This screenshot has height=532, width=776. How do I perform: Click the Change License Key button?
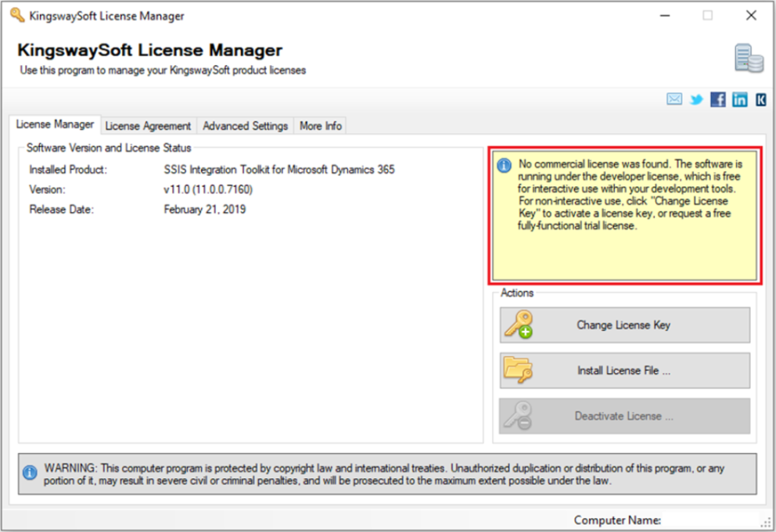click(x=624, y=325)
